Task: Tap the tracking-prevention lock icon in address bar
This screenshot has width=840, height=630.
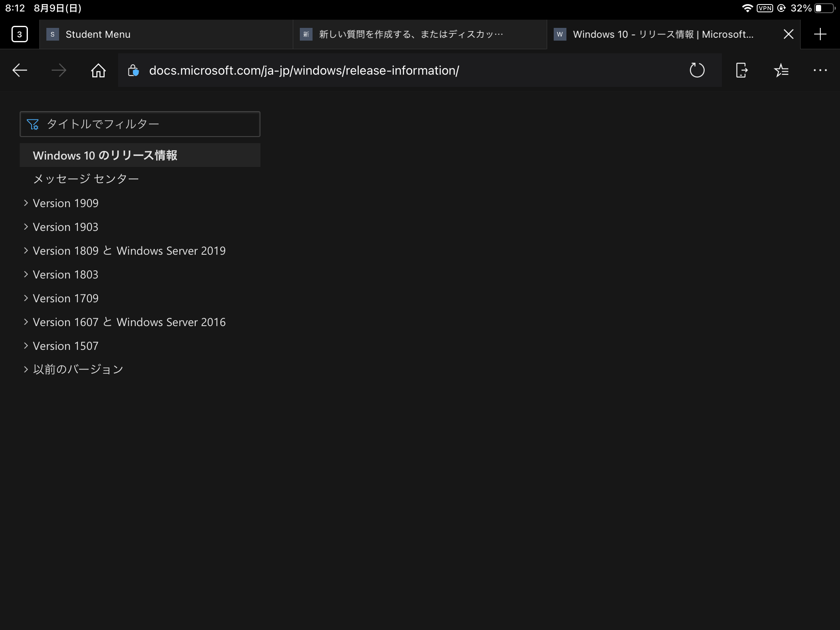Action: click(x=133, y=71)
